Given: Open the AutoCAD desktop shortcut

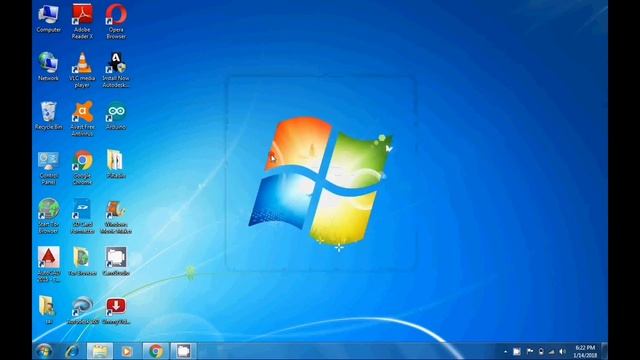Looking at the screenshot, I should click(49, 264).
